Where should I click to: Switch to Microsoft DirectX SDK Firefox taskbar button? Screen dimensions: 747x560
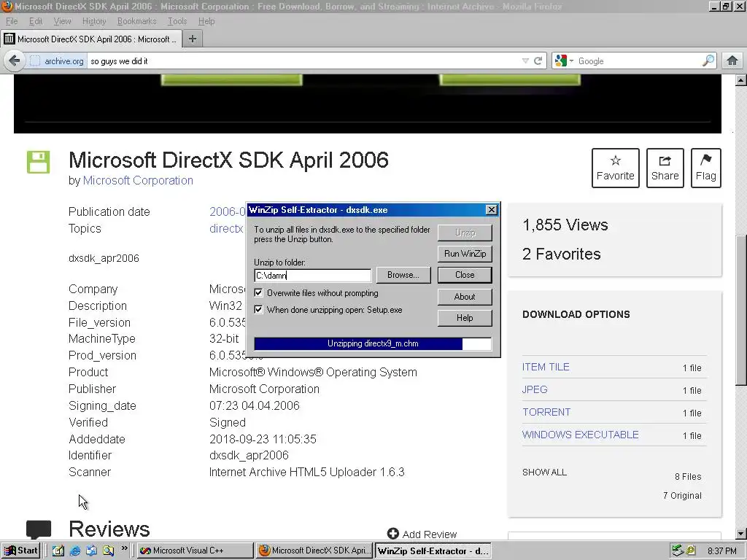[x=314, y=551]
